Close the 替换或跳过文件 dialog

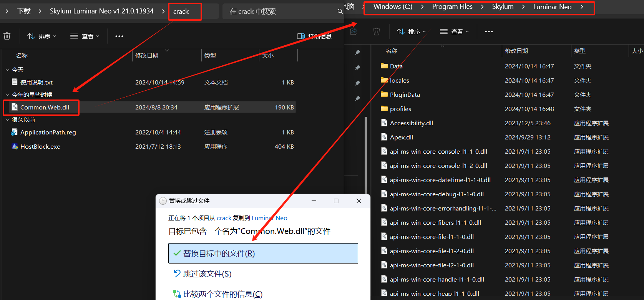click(x=359, y=201)
